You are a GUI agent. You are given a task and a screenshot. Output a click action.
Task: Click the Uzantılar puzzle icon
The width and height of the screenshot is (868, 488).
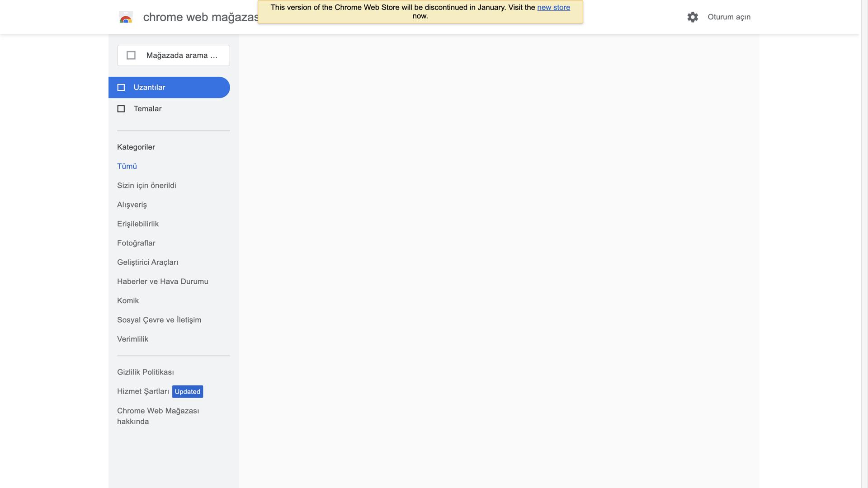click(x=121, y=88)
